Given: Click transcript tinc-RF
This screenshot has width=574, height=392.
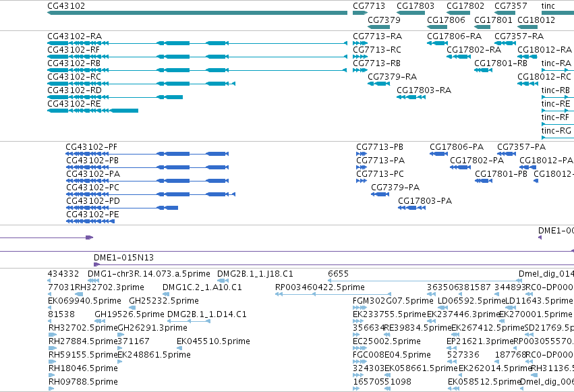Looking at the screenshot, I should [x=558, y=124].
